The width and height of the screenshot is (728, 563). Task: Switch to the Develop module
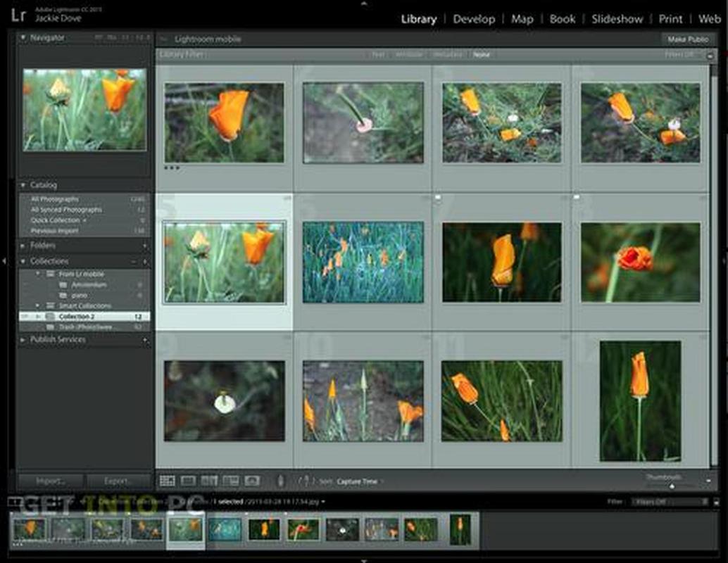tap(474, 19)
